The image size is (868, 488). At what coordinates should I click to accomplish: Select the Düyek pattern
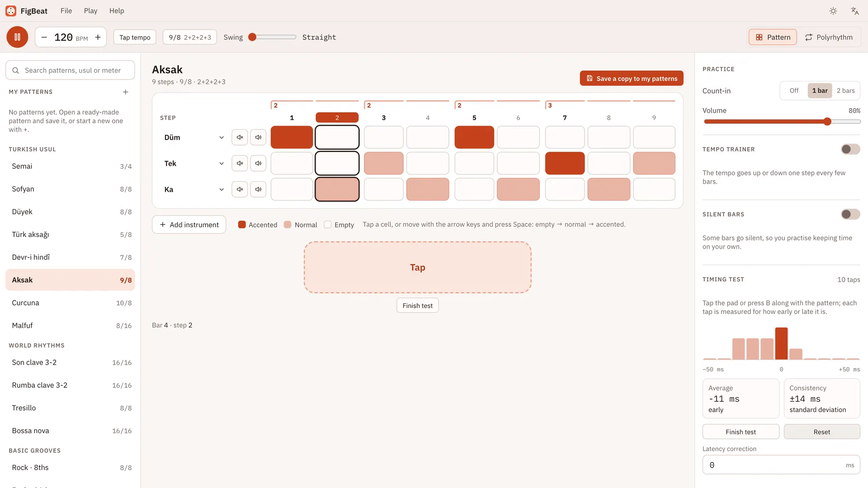pyautogui.click(x=70, y=211)
